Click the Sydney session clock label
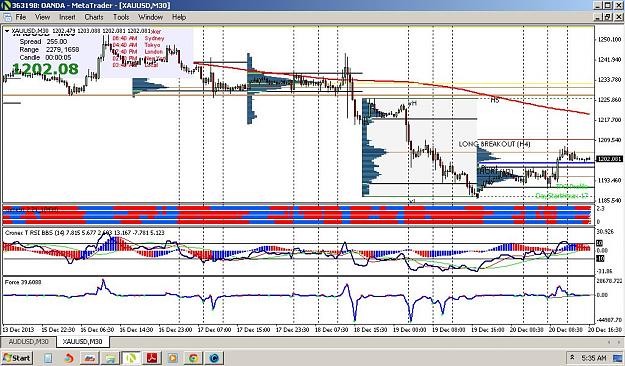 (154, 38)
